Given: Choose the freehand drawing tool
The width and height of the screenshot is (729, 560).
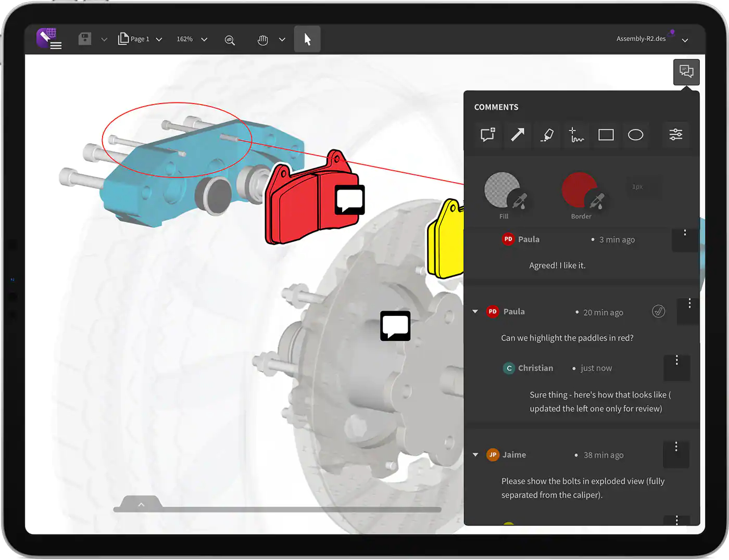Looking at the screenshot, I should [576, 135].
